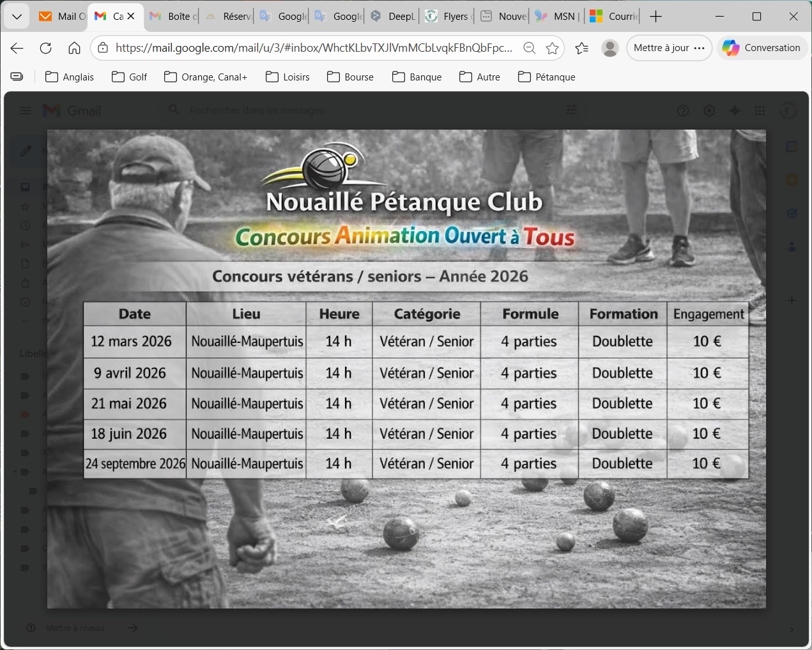
Task: Expand the Bourse bookmarks folder
Action: 350,77
